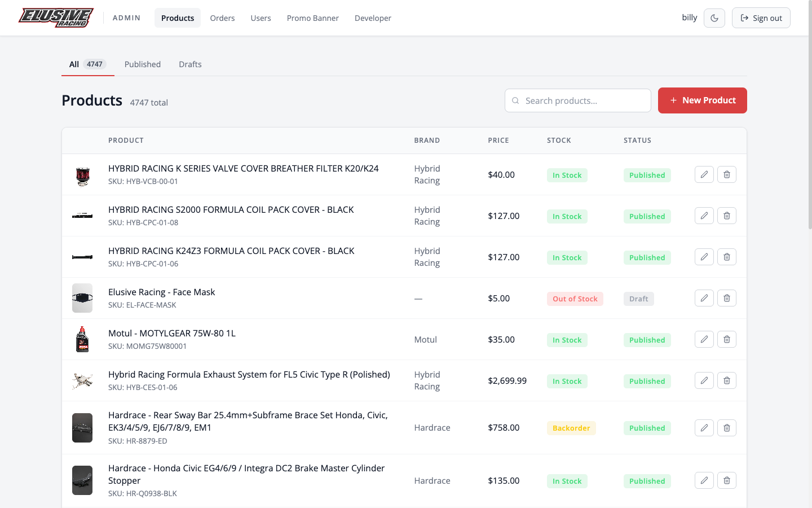The width and height of the screenshot is (812, 508).
Task: Click the Draft status badge
Action: [x=639, y=299]
